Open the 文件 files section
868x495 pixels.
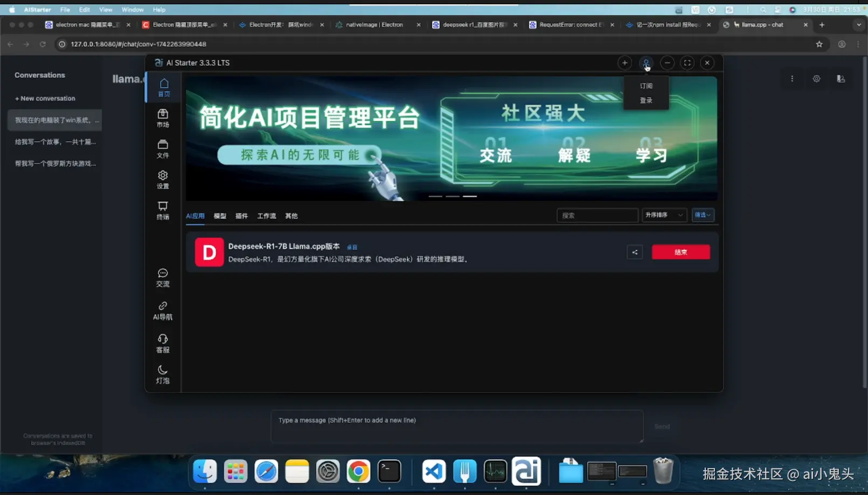click(x=163, y=149)
